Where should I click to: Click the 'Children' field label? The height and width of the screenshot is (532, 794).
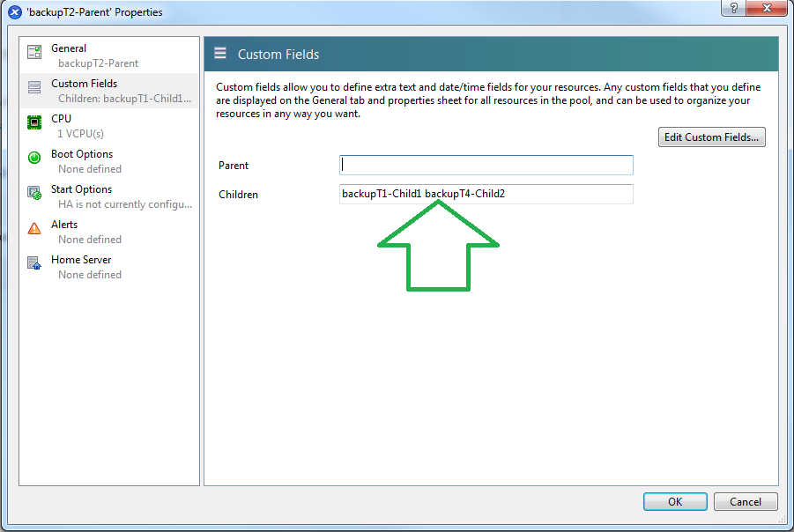click(238, 195)
